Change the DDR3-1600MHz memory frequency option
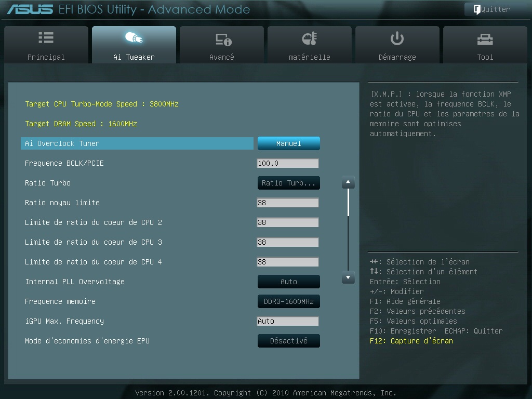Image resolution: width=532 pixels, height=399 pixels. pos(288,301)
